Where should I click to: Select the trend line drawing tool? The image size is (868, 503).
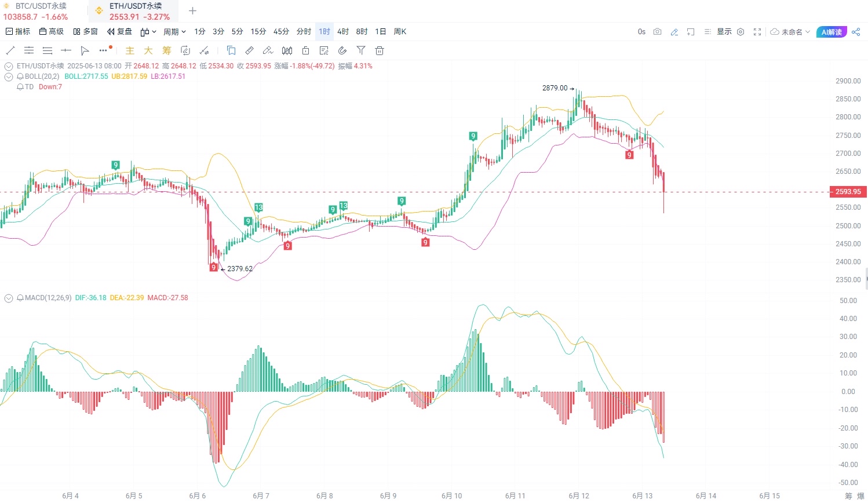10,50
